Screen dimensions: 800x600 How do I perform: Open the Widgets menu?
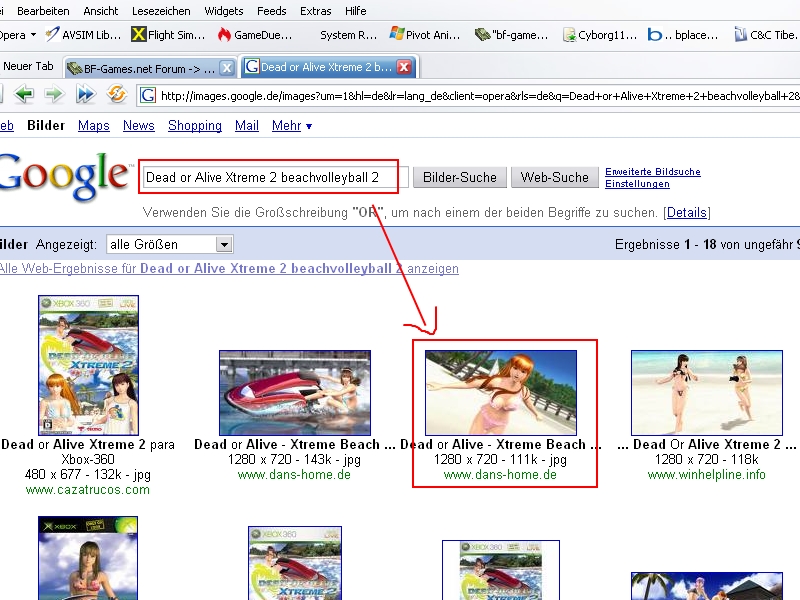point(223,11)
